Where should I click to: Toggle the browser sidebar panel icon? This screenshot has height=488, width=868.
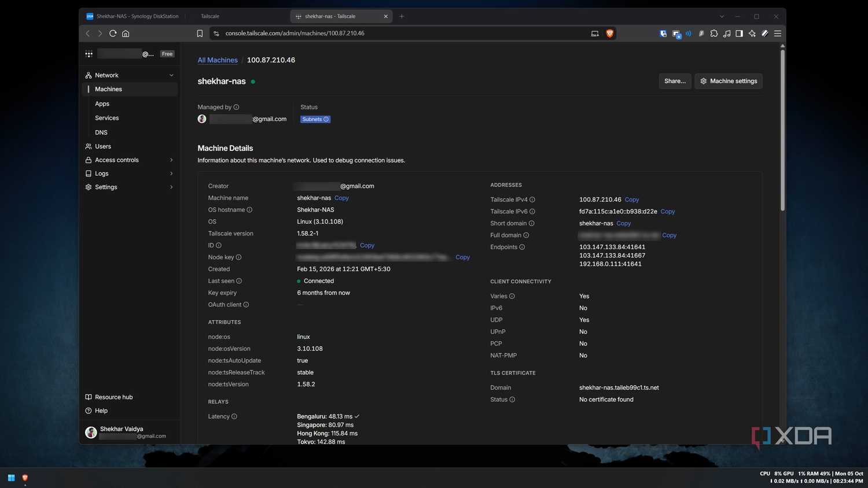[x=740, y=34]
